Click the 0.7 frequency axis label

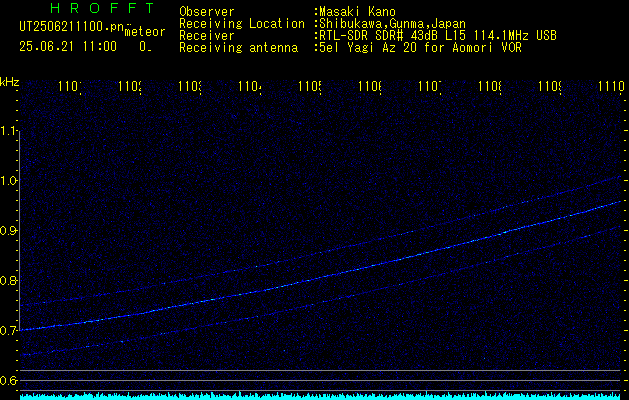point(9,330)
